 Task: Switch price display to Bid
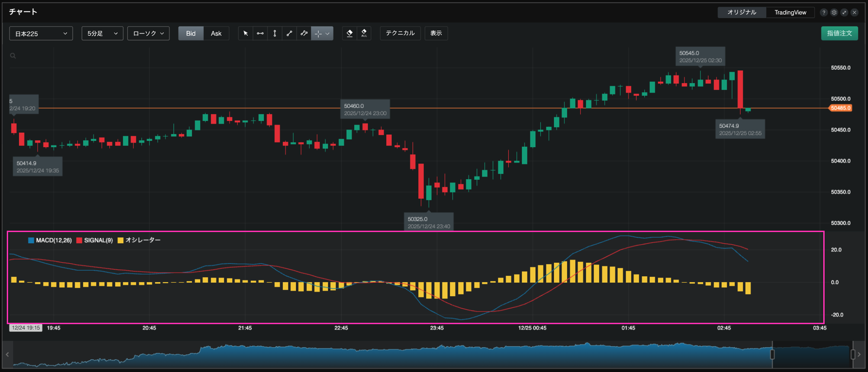coord(191,33)
